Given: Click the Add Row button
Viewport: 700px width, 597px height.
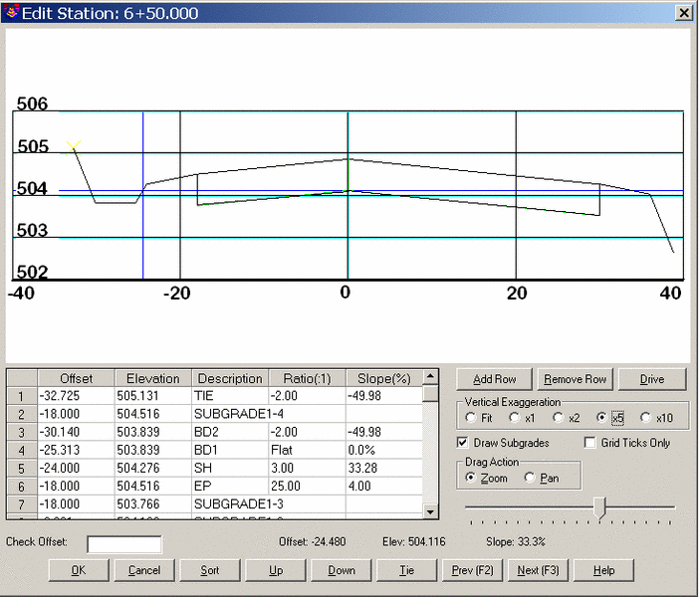Looking at the screenshot, I should coord(495,379).
